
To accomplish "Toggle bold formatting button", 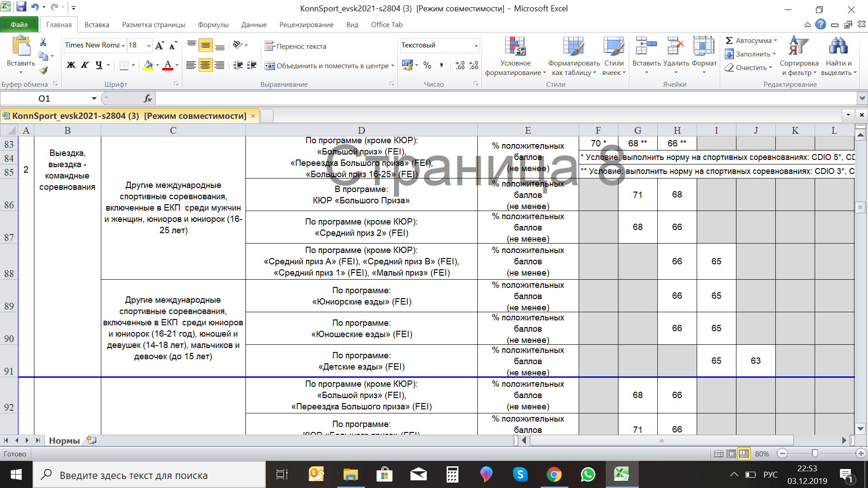I will coord(71,65).
